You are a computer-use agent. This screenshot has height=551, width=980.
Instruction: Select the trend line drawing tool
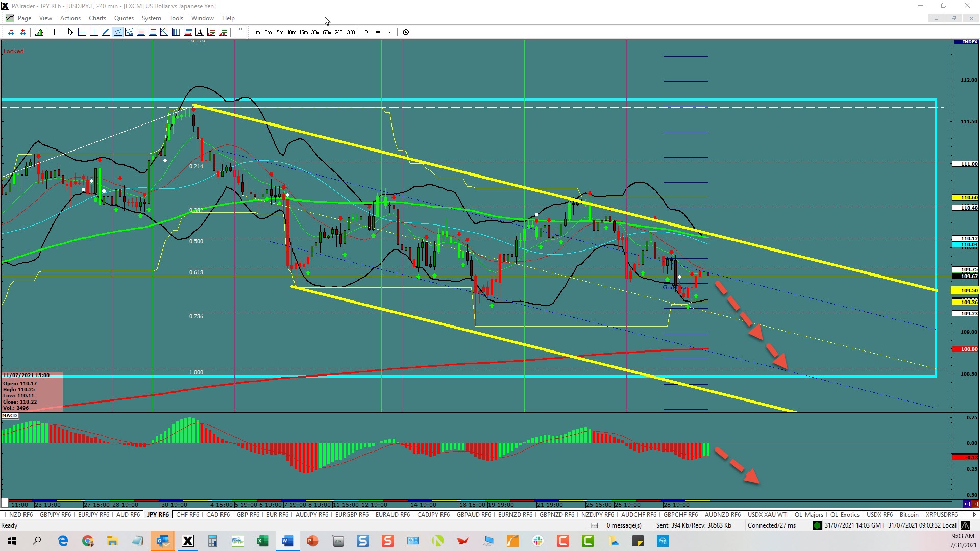click(105, 32)
